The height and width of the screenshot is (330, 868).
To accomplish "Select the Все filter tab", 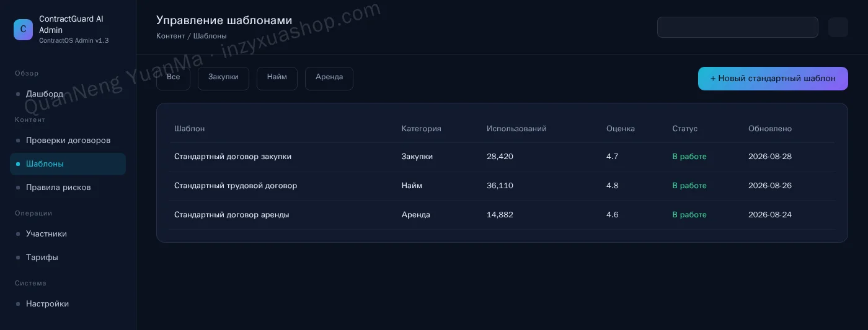I will coord(173,79).
